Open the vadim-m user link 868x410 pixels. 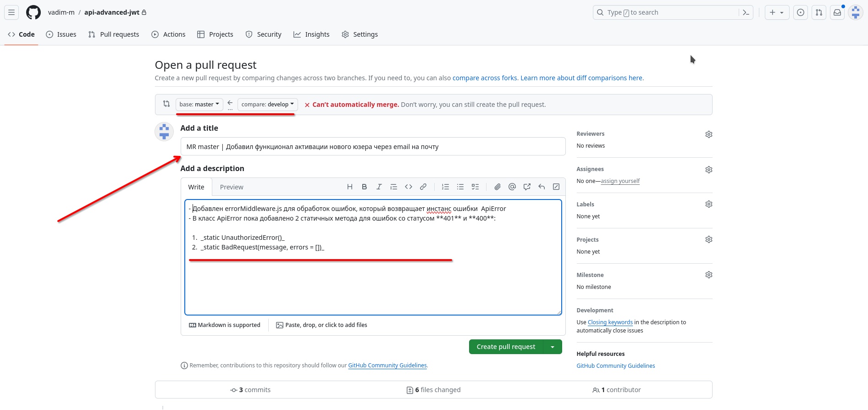coord(61,12)
